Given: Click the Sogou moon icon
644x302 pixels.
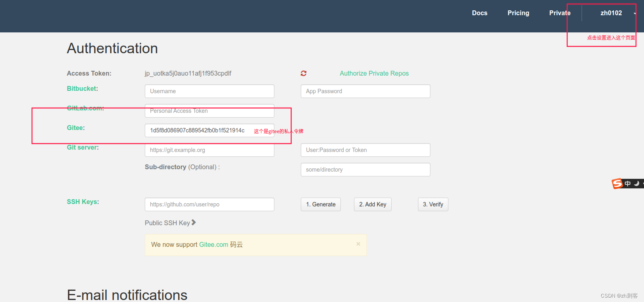Looking at the screenshot, I should (637, 184).
